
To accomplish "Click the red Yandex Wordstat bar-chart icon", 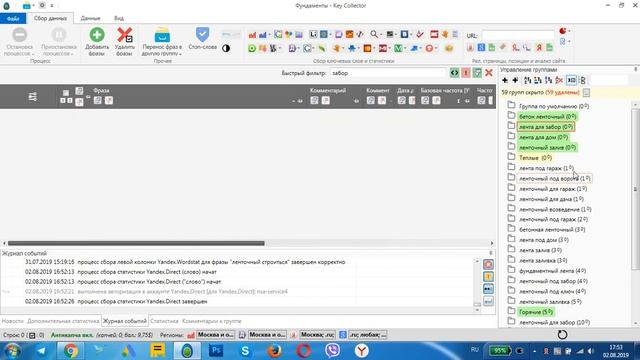I will tap(252, 35).
